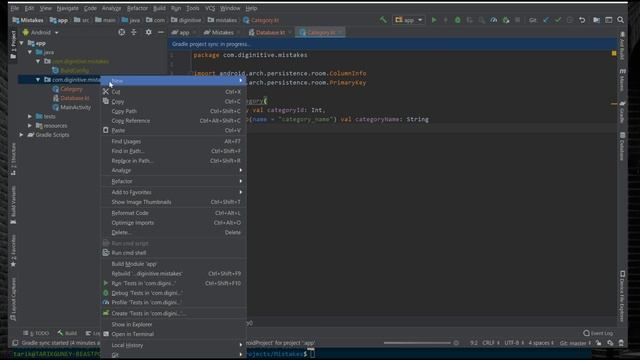Image resolution: width=640 pixels, height=360 pixels.
Task: Run the app with green play button
Action: [x=434, y=20]
